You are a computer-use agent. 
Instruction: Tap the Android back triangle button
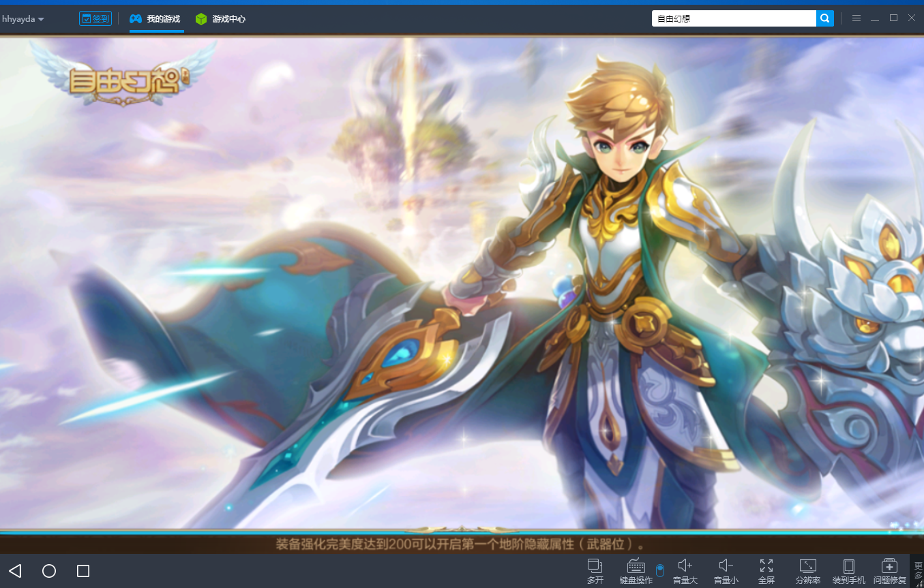[x=15, y=571]
